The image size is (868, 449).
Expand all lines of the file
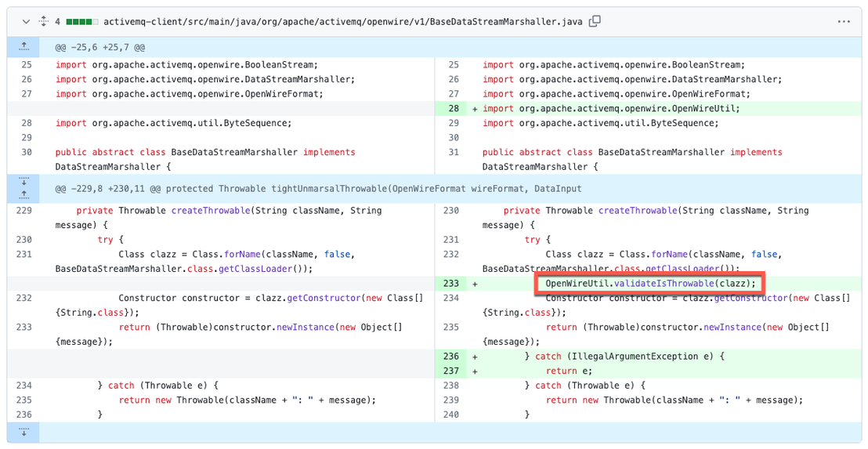pos(44,22)
